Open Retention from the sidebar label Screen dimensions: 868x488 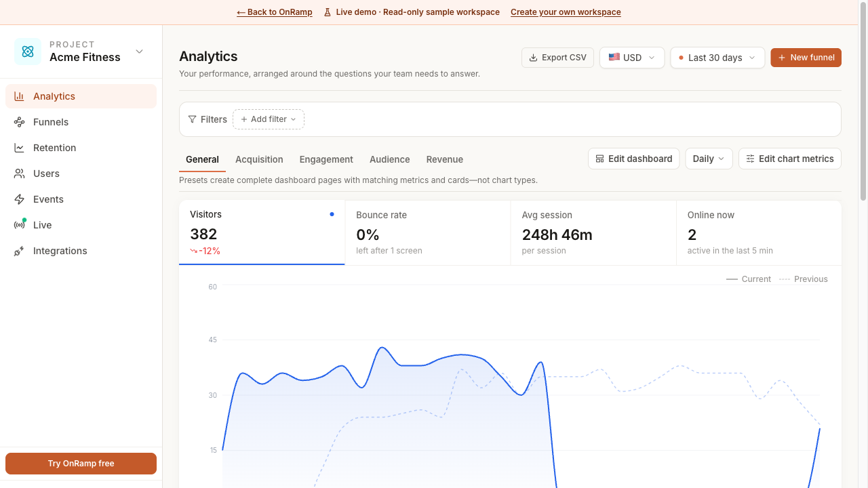(x=54, y=148)
